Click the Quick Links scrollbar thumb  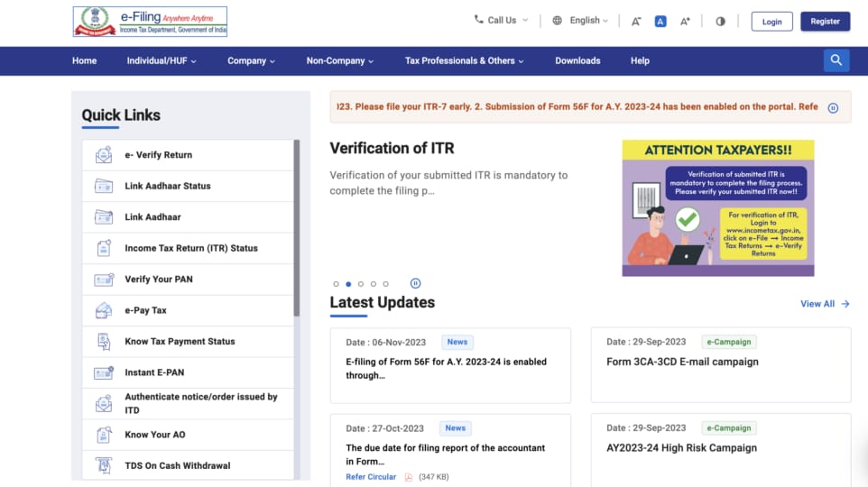tap(297, 228)
